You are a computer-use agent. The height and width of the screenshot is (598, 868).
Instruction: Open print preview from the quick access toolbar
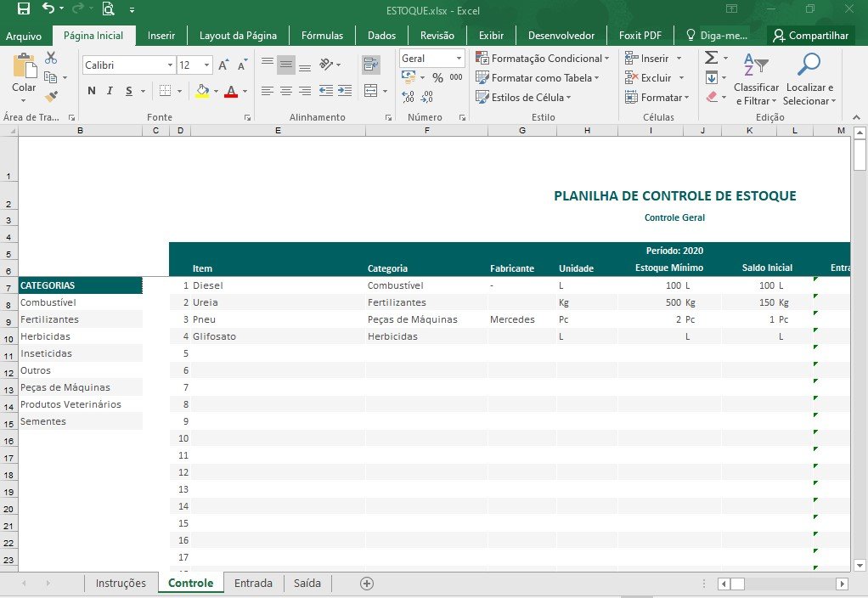coord(109,8)
